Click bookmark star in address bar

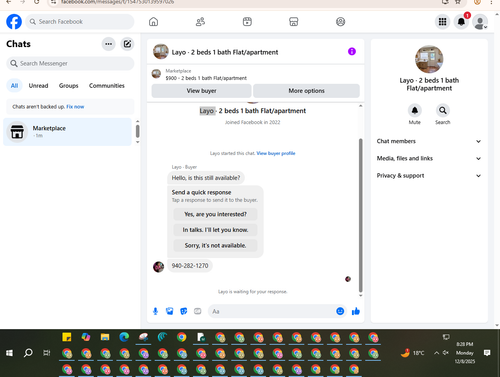coord(458,2)
